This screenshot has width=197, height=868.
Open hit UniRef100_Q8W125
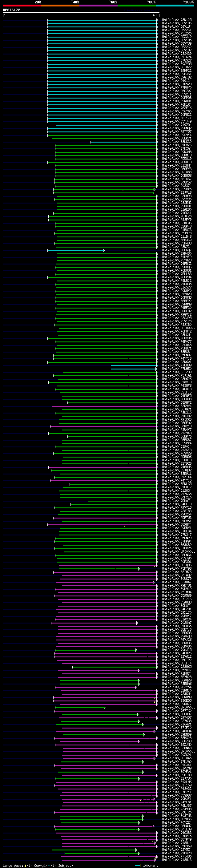coord(176,20)
